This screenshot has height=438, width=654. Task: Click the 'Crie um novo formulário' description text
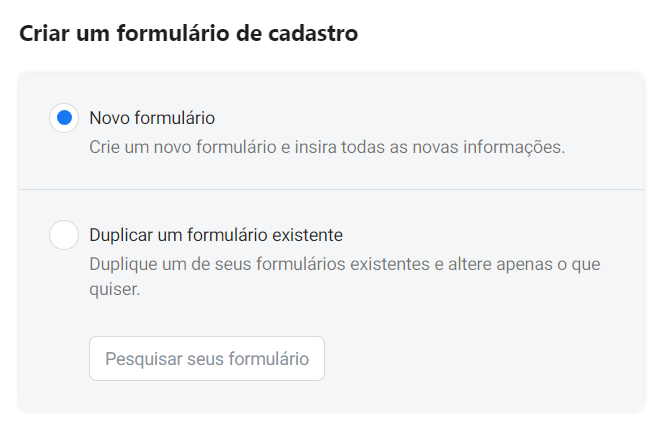tap(183, 147)
